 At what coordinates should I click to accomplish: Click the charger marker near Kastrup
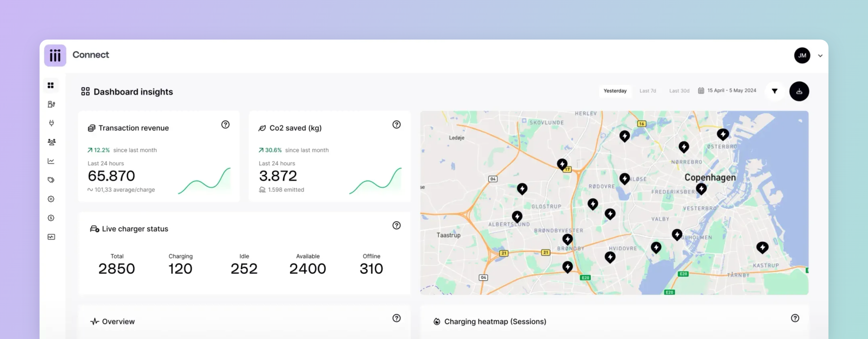point(762,248)
